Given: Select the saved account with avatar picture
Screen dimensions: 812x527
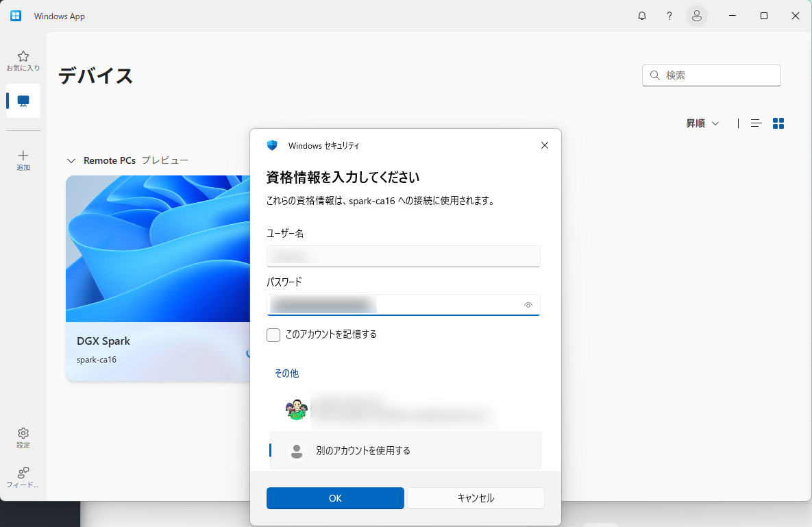Looking at the screenshot, I should tap(406, 410).
